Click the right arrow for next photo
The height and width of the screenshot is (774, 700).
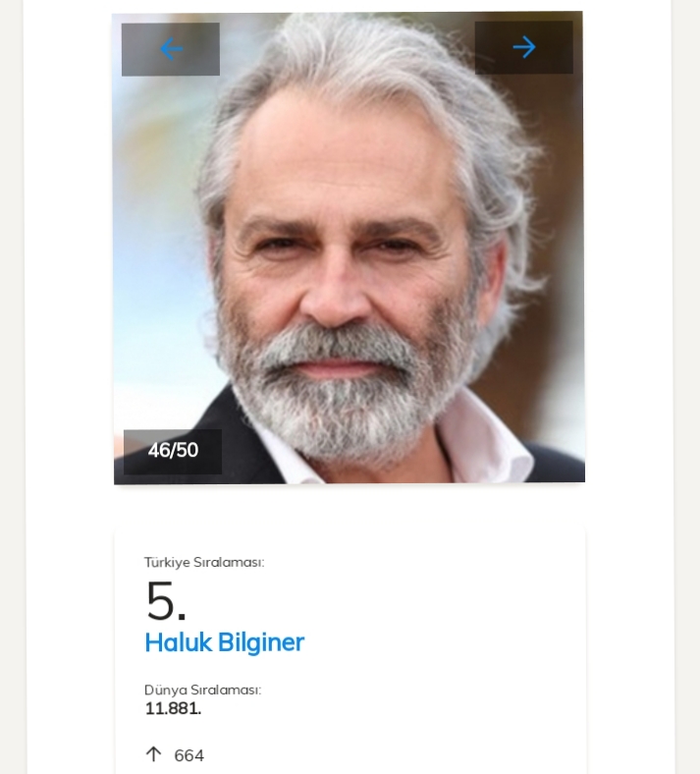pos(524,47)
